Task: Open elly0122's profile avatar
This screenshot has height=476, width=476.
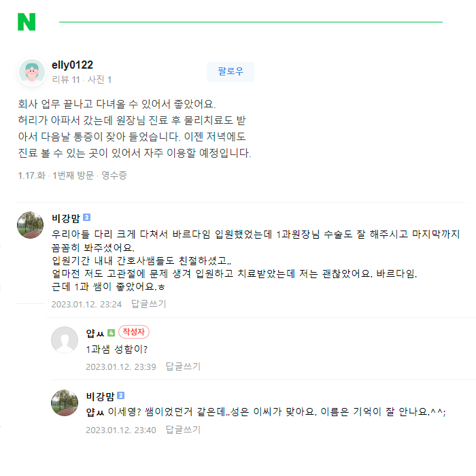Action: (32, 72)
